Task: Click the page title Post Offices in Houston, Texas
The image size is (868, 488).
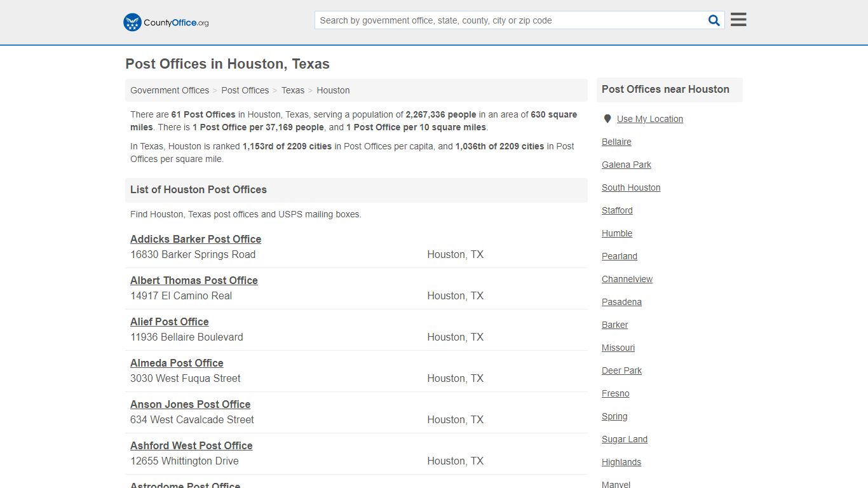Action: 227,64
